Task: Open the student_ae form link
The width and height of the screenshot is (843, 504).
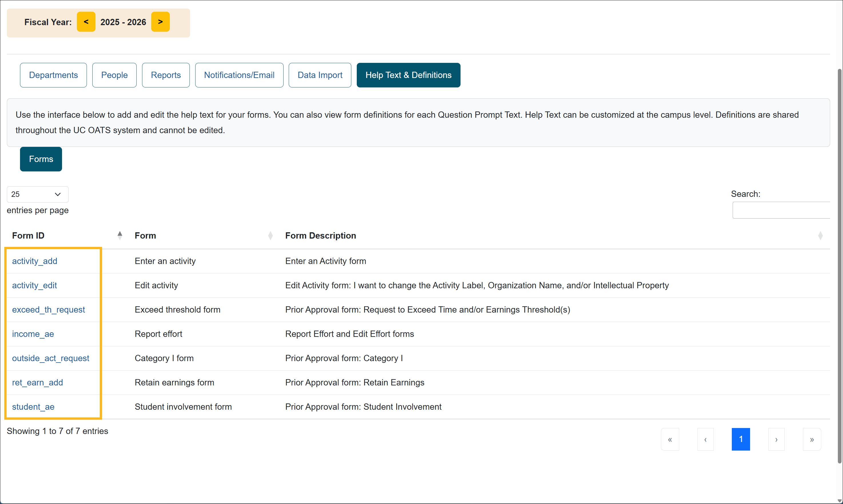Action: pos(33,407)
